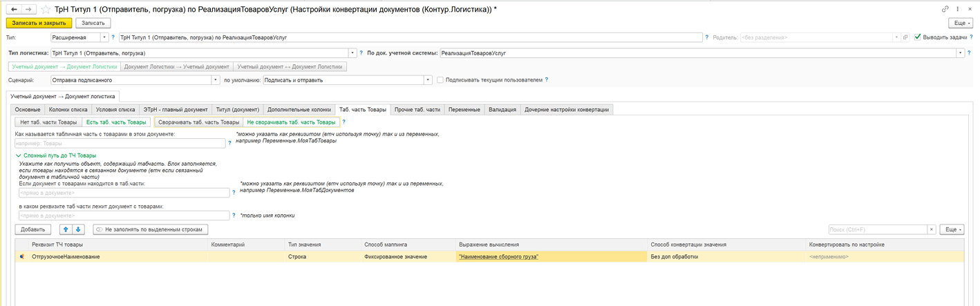Screen dimensions: 980x306
Task: Click help question mark next to Тип
Action: [113, 37]
